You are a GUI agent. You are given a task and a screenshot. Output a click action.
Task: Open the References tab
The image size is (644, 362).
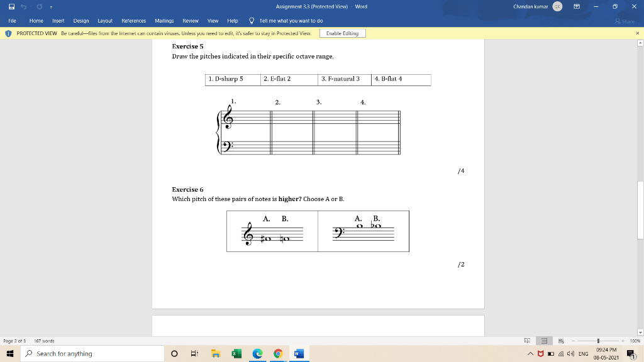[133, 21]
